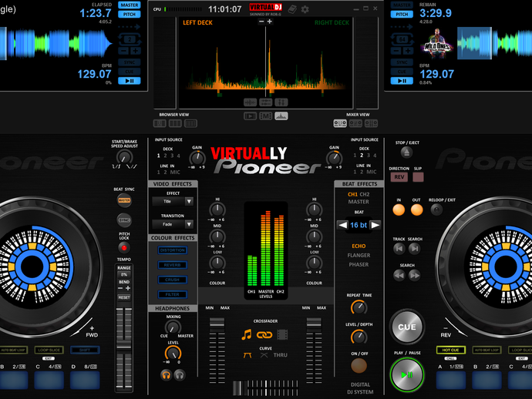Select ECHO beat effect
This screenshot has width=532, height=399.
(359, 246)
